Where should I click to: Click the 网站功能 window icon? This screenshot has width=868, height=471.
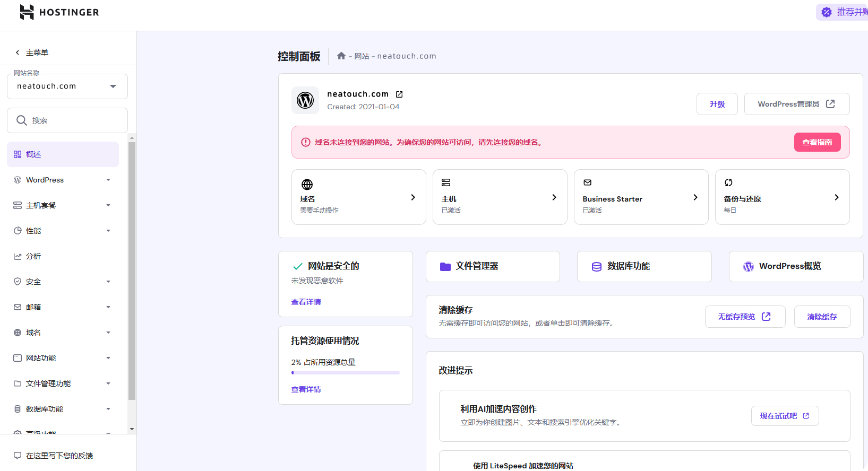(18, 358)
